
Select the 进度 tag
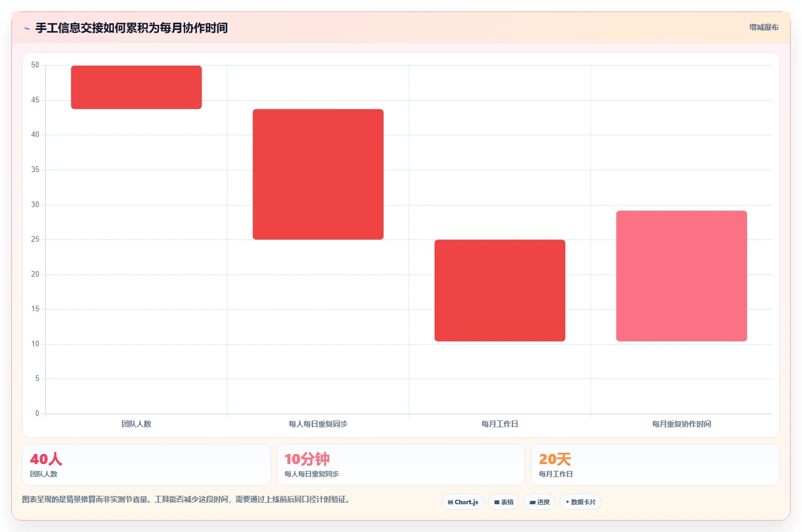pyautogui.click(x=539, y=502)
